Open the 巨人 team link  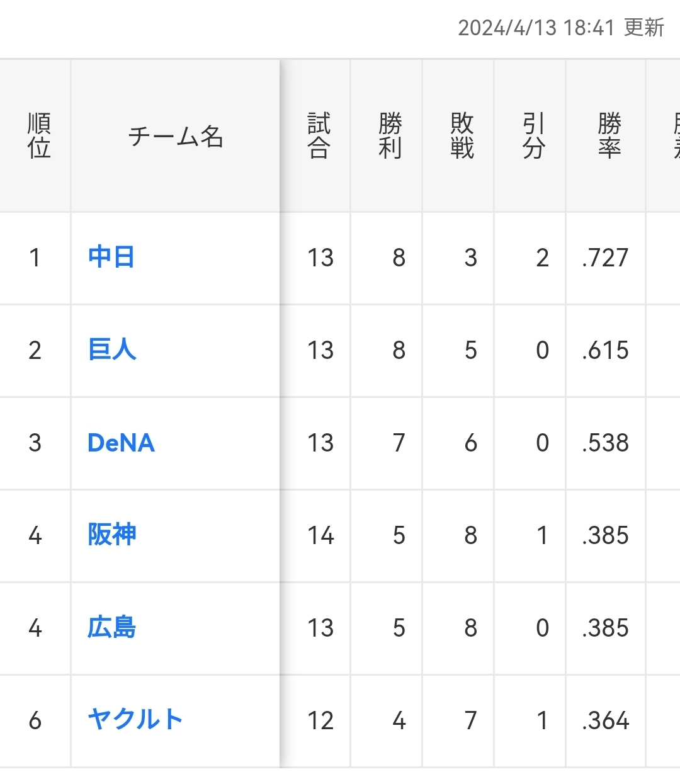click(112, 350)
